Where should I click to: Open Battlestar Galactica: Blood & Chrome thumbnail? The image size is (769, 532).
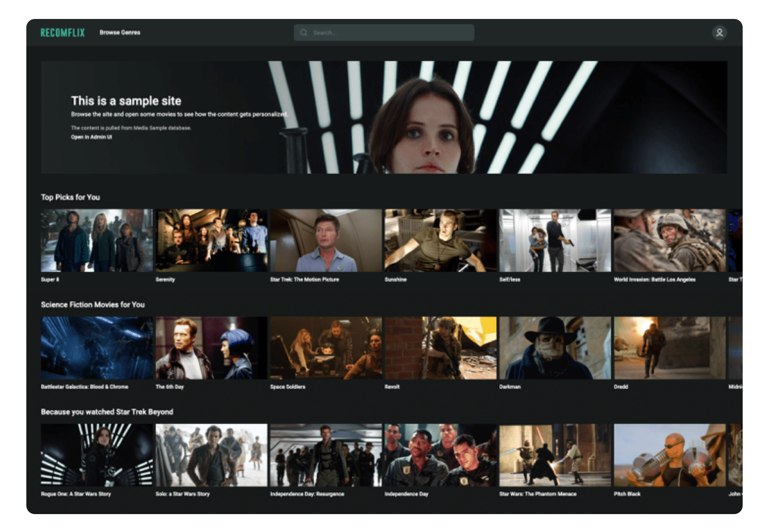(97, 348)
